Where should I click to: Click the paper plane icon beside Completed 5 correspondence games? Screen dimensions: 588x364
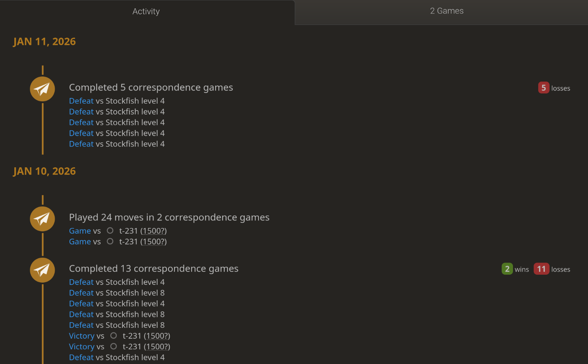coord(43,89)
